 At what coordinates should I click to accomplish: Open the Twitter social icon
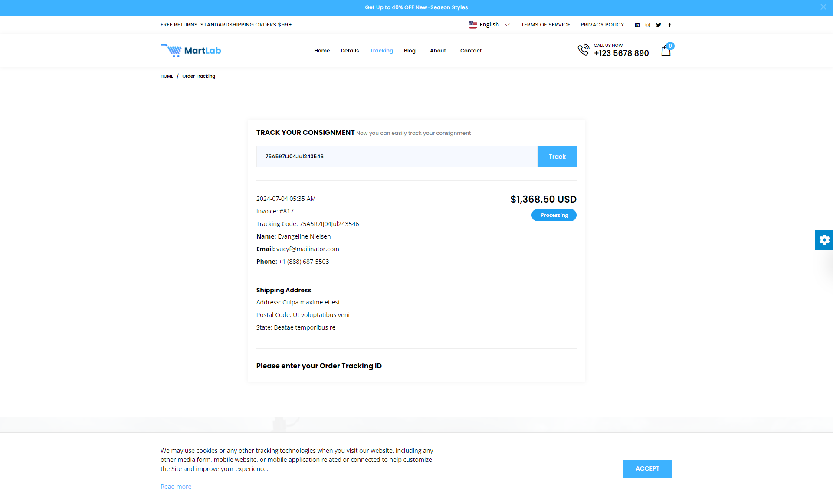point(659,25)
